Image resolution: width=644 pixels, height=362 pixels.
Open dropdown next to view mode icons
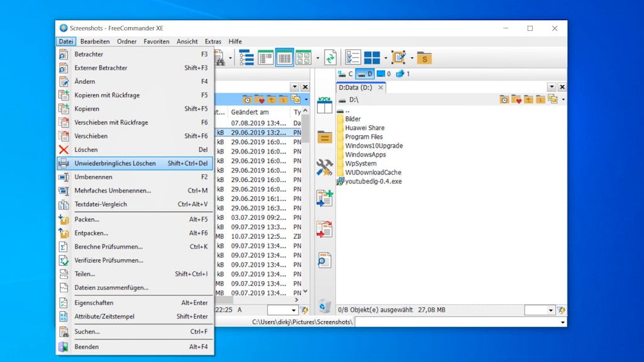click(318, 58)
